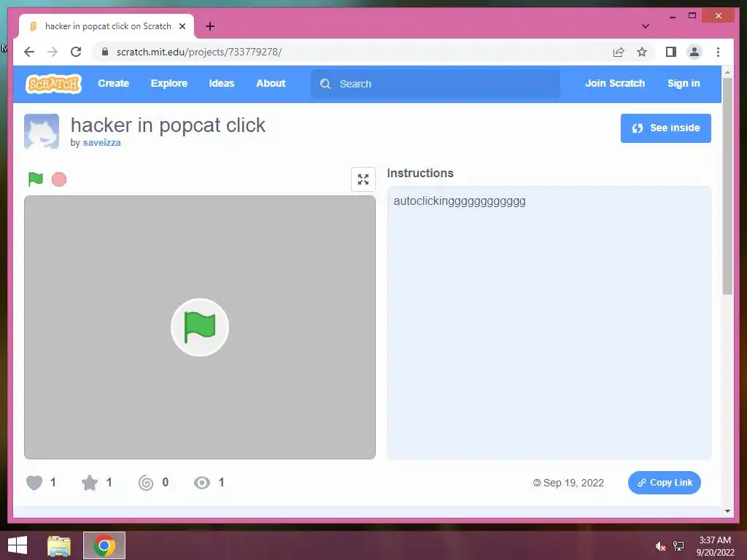Click the Chrome taskbar icon
The width and height of the screenshot is (747, 560).
[x=104, y=545]
